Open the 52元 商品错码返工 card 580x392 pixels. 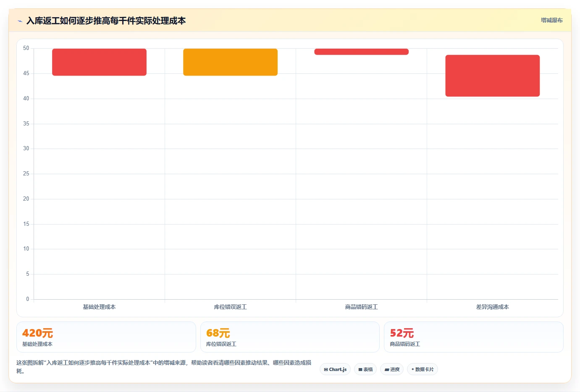pyautogui.click(x=474, y=337)
